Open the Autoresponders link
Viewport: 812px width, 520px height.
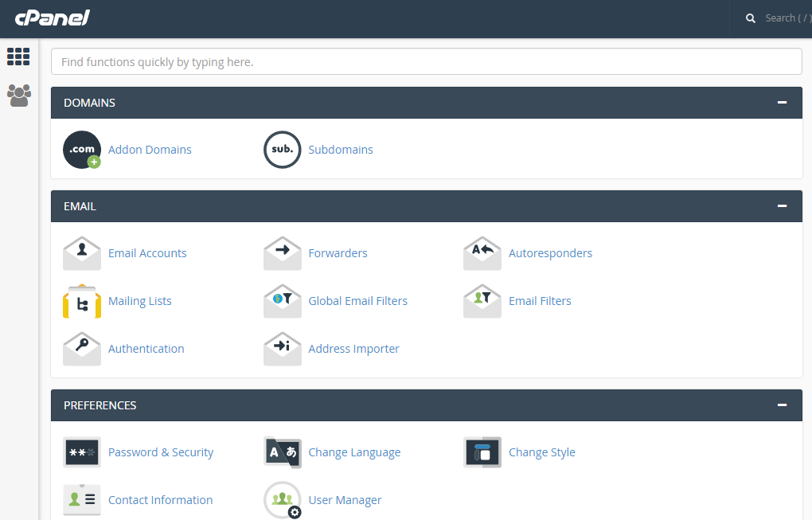[550, 253]
